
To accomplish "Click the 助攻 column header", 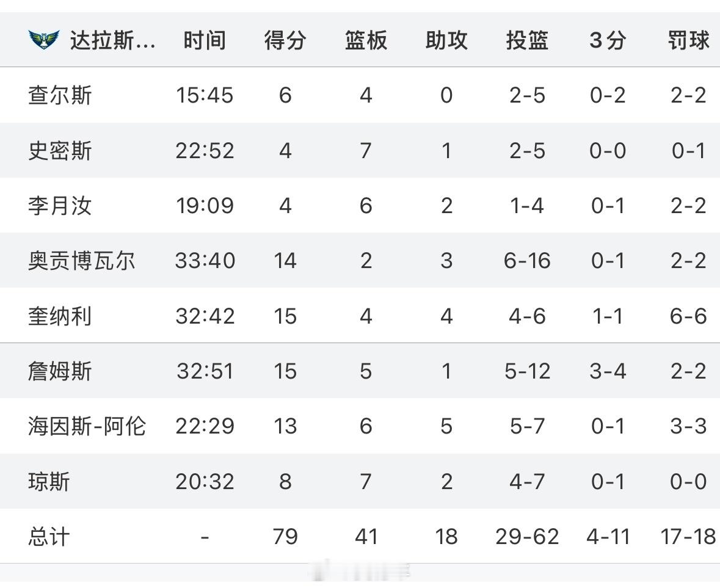I will 447,40.
